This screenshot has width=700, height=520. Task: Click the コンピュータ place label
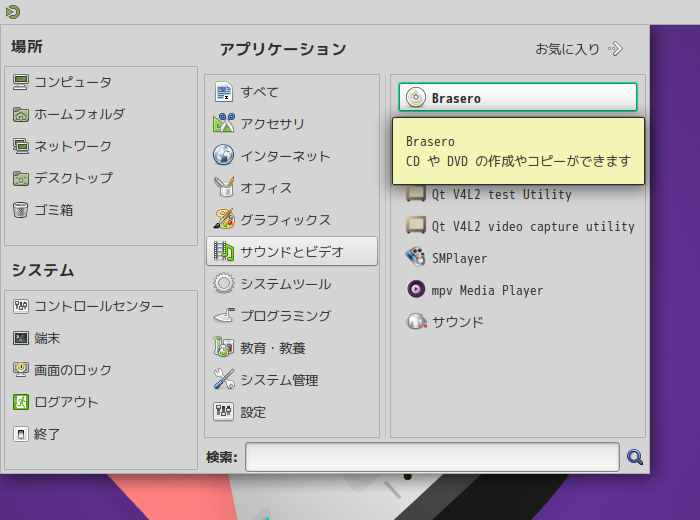click(73, 82)
